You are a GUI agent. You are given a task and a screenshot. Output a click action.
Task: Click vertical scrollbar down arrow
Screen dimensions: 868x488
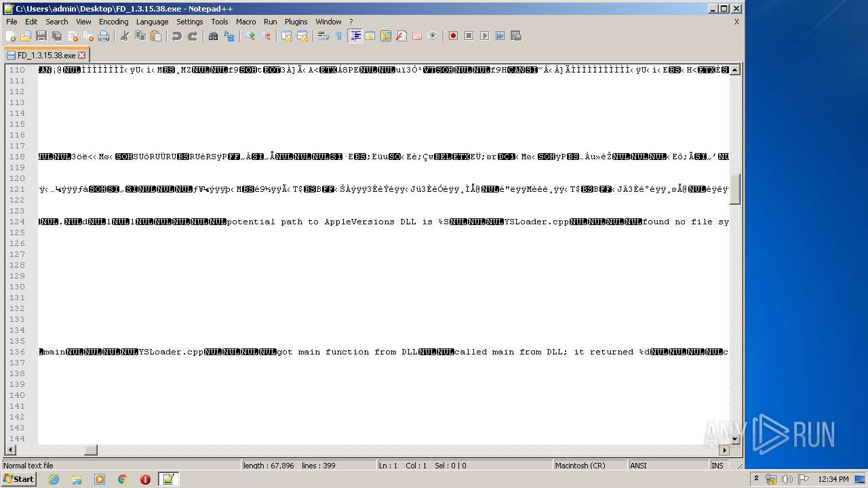click(735, 439)
